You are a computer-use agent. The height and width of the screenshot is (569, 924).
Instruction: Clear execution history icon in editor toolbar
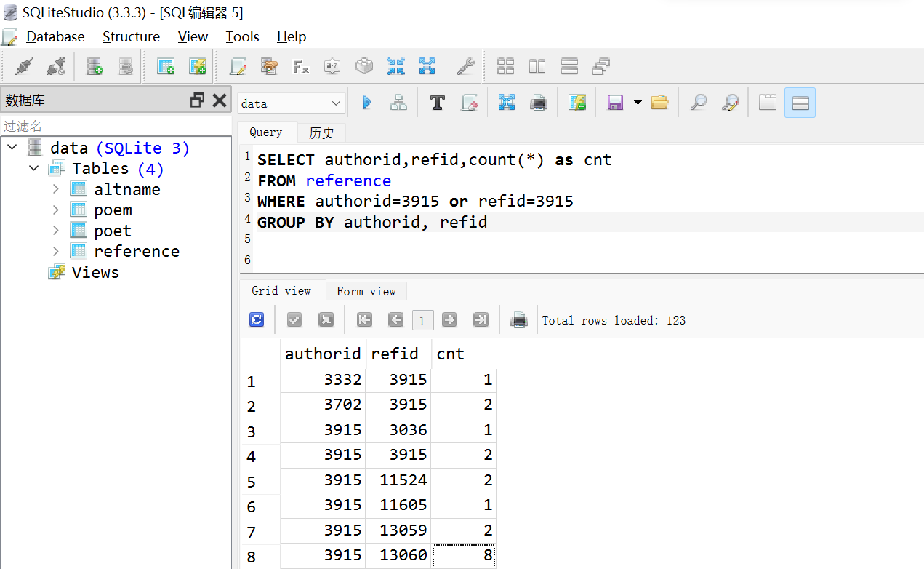[x=469, y=103]
